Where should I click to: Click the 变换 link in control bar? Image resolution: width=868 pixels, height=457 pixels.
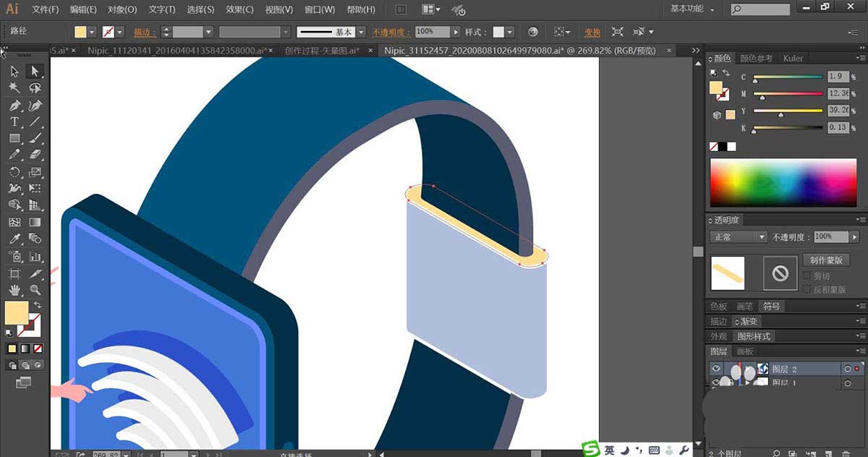[x=592, y=33]
